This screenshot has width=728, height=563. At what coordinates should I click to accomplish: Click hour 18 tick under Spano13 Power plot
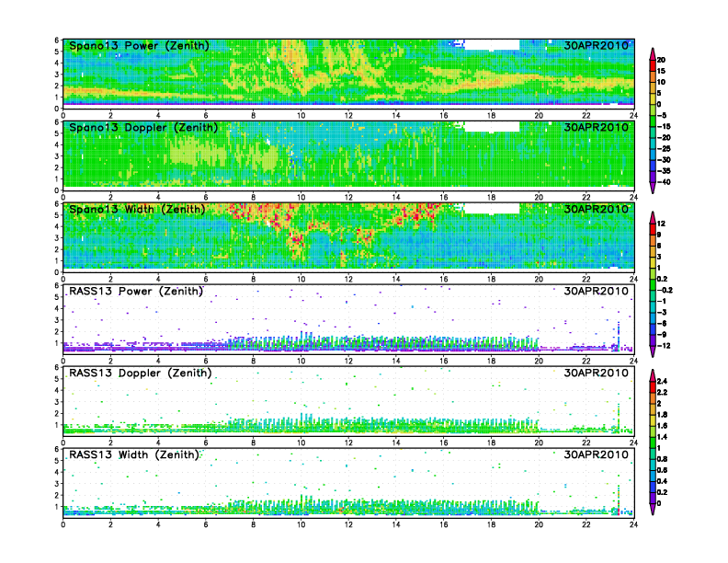[491, 115]
